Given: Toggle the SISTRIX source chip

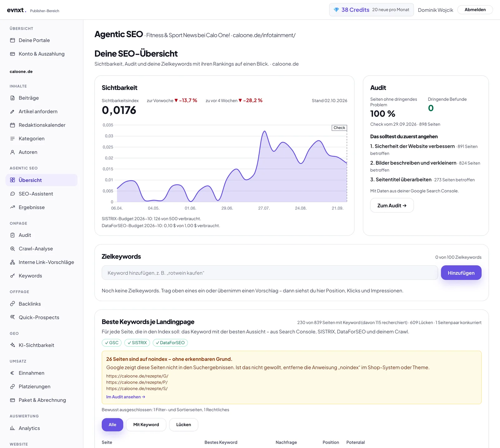Looking at the screenshot, I should point(137,343).
